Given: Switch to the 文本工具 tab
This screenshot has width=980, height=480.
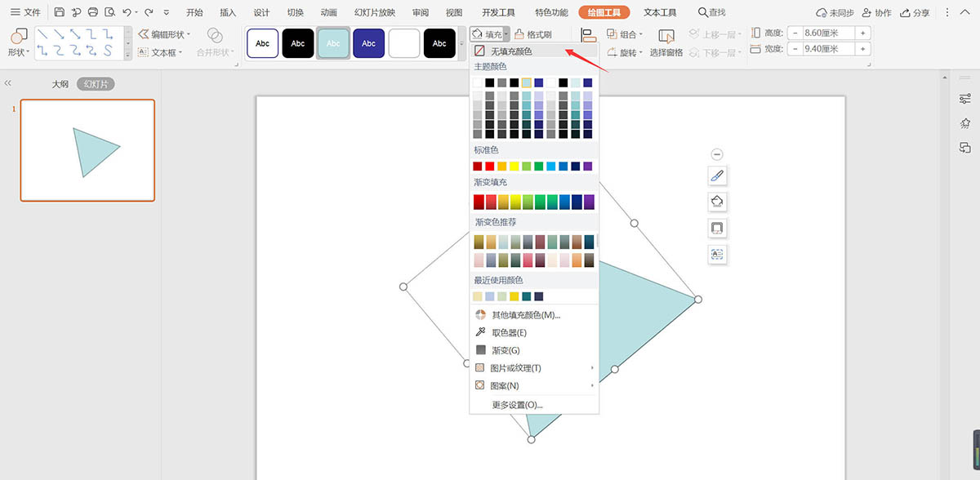Looking at the screenshot, I should tap(660, 12).
